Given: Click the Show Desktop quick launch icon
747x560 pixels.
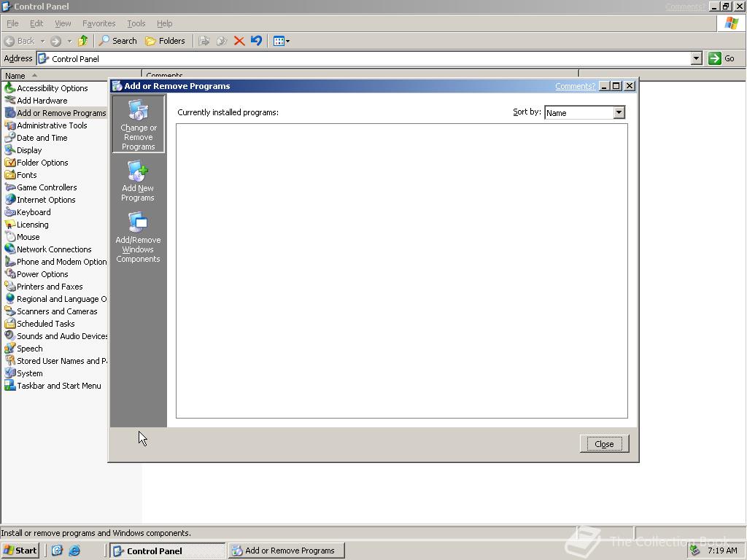Looking at the screenshot, I should (57, 551).
